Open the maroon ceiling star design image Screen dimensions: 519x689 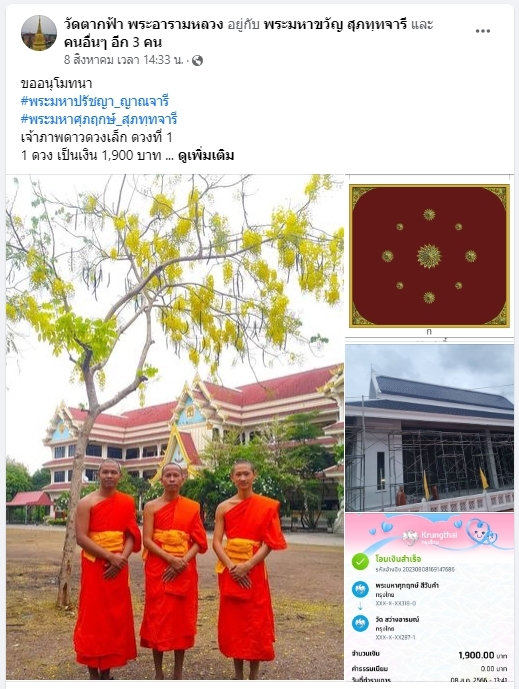click(x=429, y=256)
